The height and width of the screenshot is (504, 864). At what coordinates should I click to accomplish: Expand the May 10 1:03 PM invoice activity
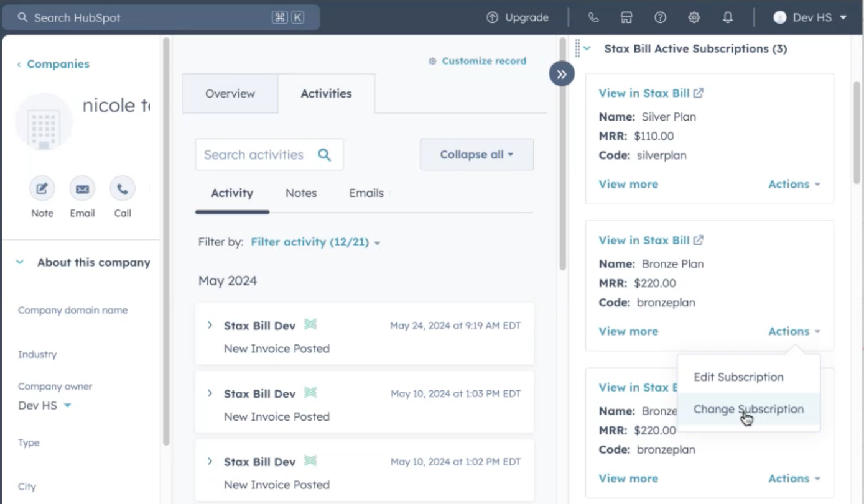(x=210, y=393)
